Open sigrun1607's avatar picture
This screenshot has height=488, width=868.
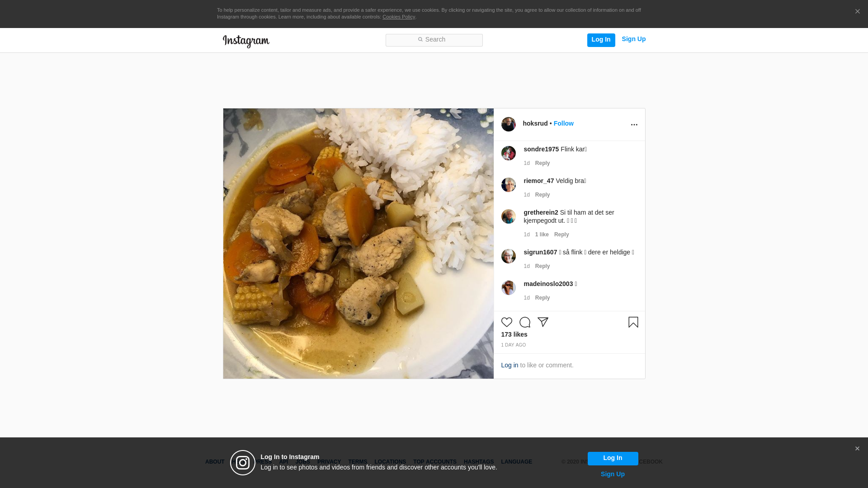tap(509, 256)
